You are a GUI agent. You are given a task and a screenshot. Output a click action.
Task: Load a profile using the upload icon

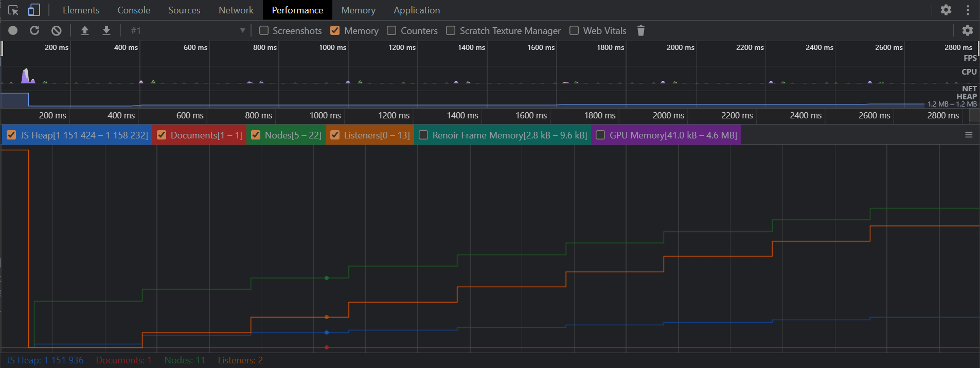[x=85, y=31]
